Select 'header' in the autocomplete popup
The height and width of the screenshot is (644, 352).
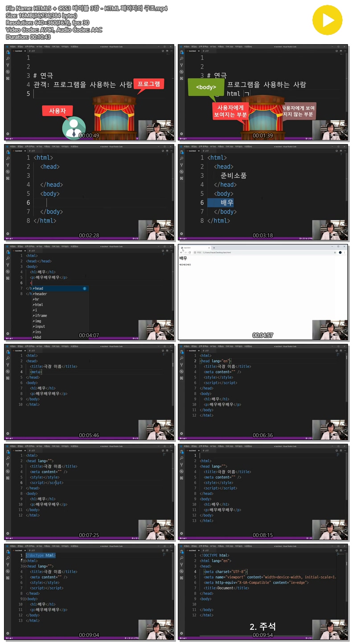pos(41,294)
